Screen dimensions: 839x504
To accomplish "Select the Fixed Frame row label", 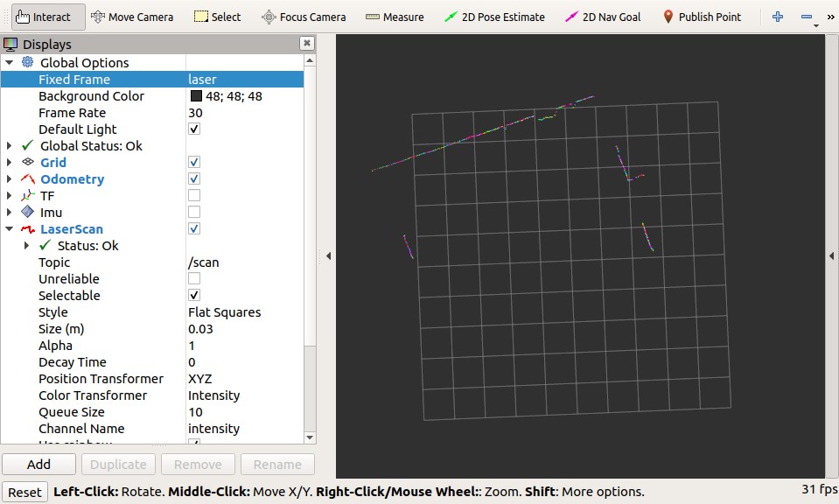I will (74, 79).
